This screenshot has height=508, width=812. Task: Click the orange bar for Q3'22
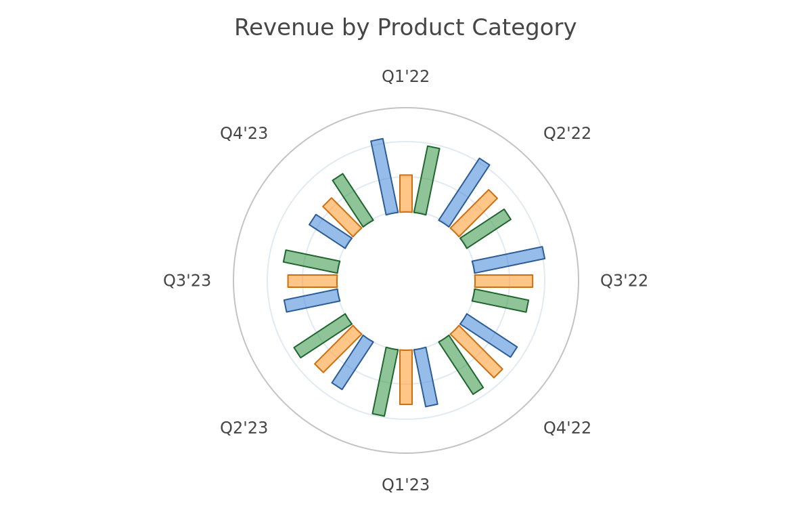(503, 281)
